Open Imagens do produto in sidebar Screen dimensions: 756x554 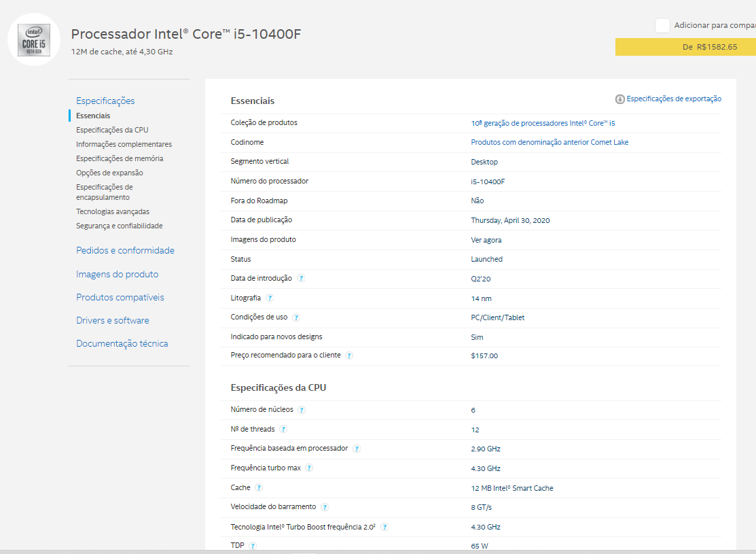coord(117,274)
